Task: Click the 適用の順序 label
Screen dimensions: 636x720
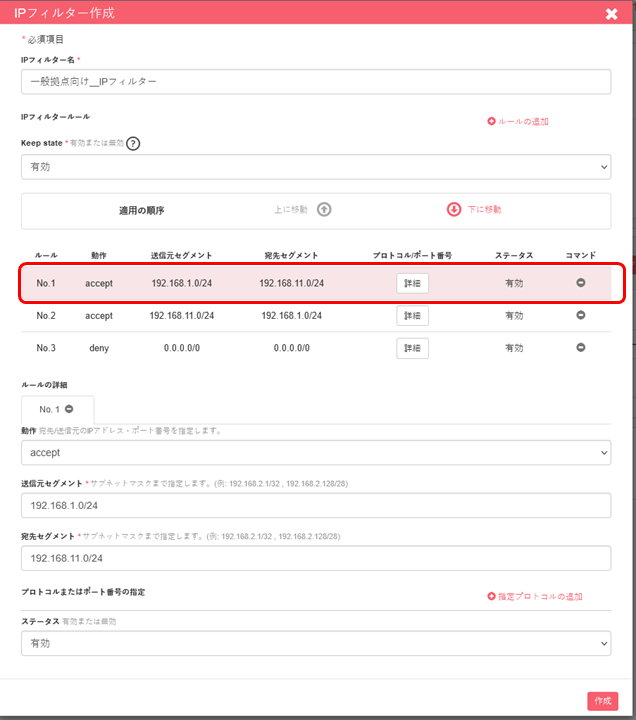Action: pos(142,211)
